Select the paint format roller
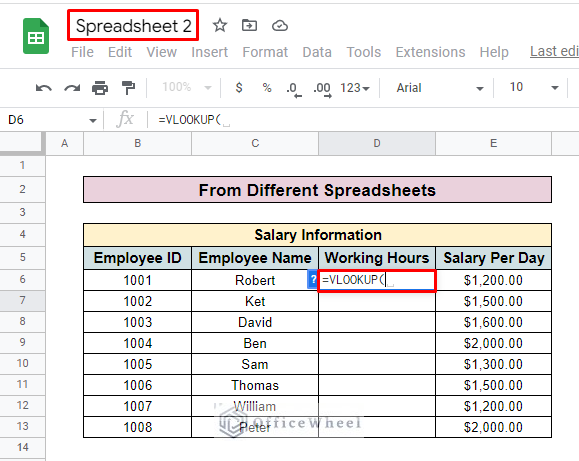Screen dimensions: 579x461 point(128,88)
